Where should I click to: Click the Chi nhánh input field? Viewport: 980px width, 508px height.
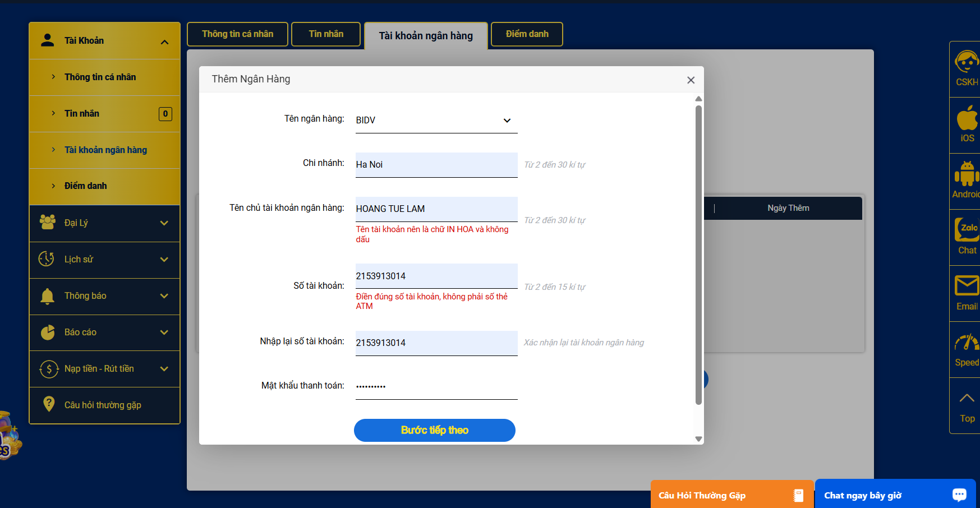[x=436, y=165]
